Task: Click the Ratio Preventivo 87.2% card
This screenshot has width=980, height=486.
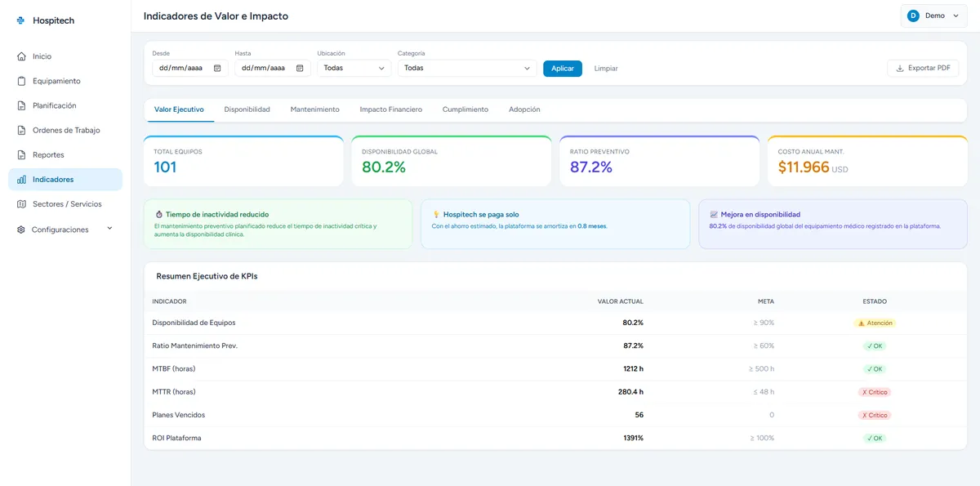Action: click(660, 161)
